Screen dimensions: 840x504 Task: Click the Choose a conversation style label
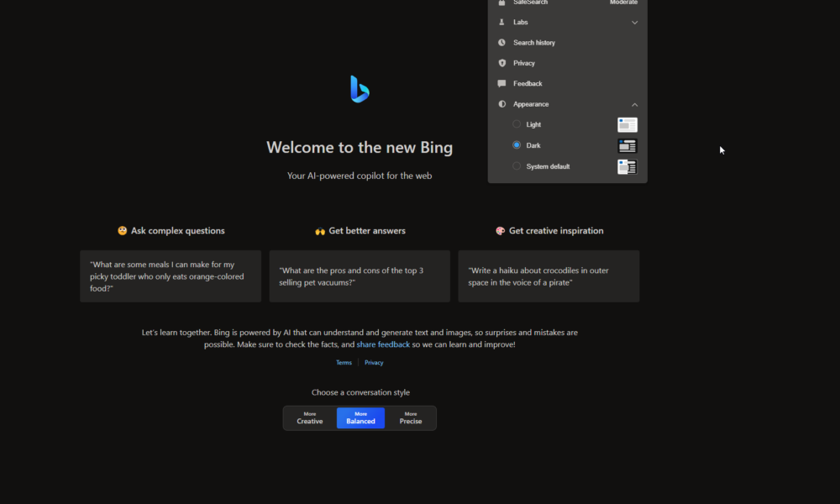[x=360, y=392]
